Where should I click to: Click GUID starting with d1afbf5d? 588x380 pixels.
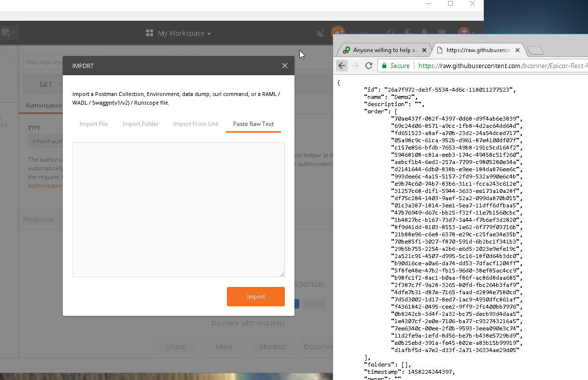click(x=455, y=350)
